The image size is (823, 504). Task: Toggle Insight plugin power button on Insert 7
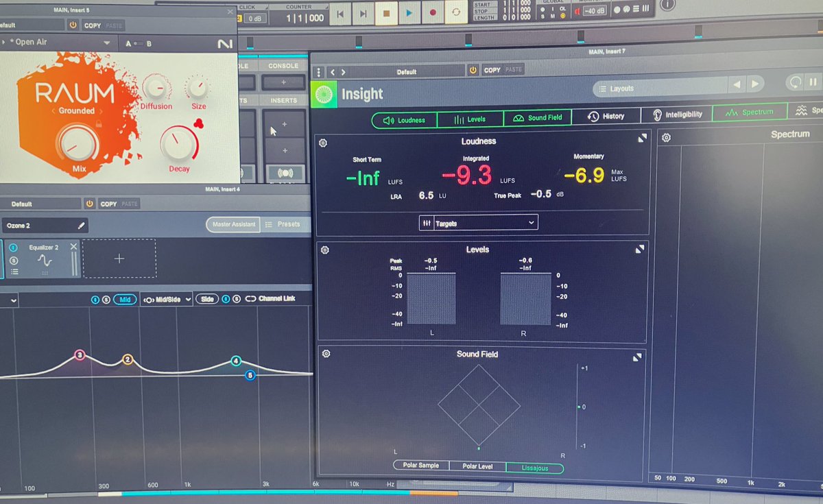(473, 70)
